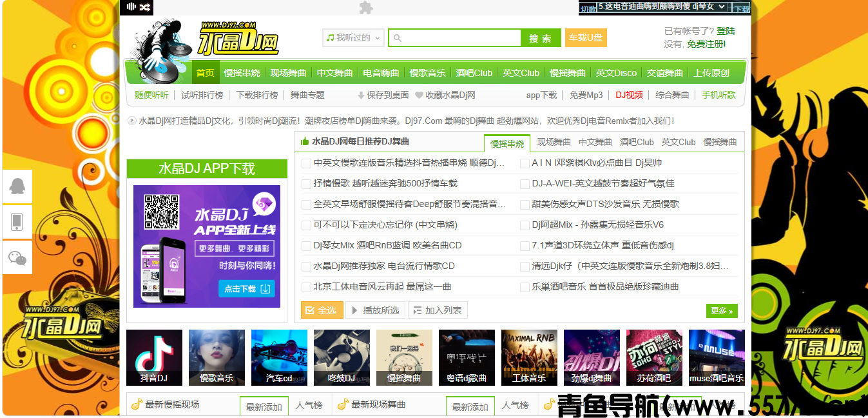Check the box for Dj琴女Mix 酒吧RnB蓝调
The image size is (868, 418).
pos(307,246)
